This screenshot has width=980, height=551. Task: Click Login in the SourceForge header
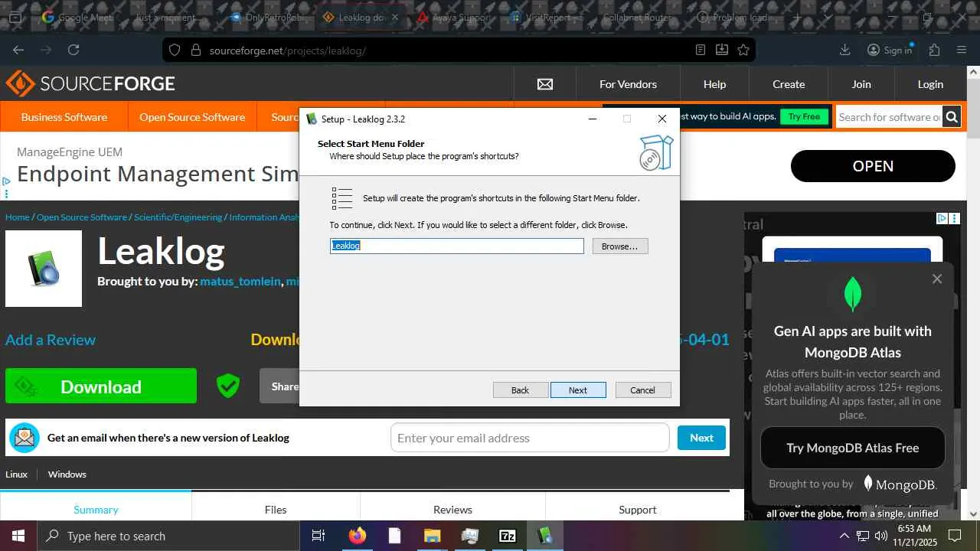[930, 84]
